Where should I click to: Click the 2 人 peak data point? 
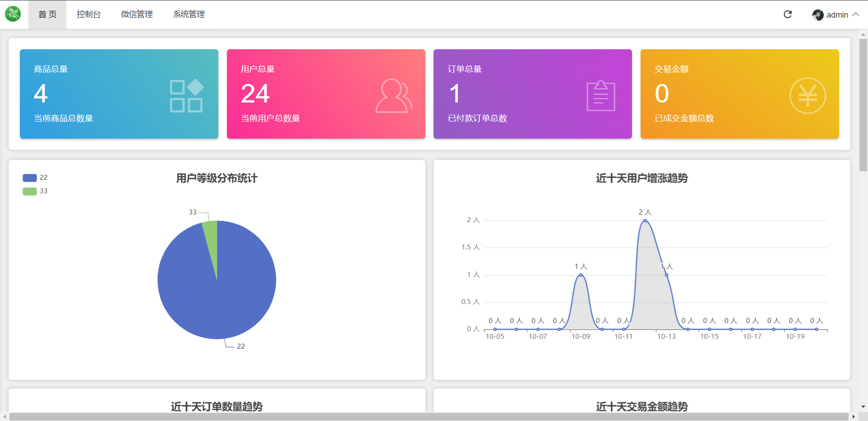645,220
